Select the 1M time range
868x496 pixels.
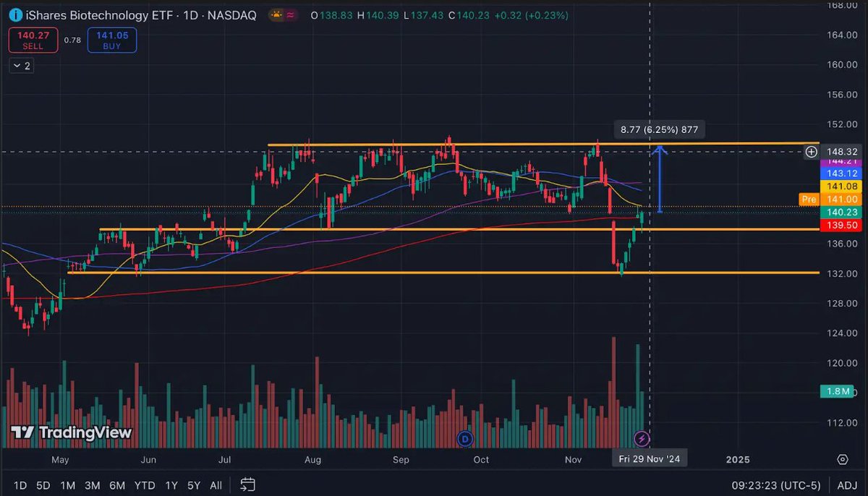[x=68, y=484]
